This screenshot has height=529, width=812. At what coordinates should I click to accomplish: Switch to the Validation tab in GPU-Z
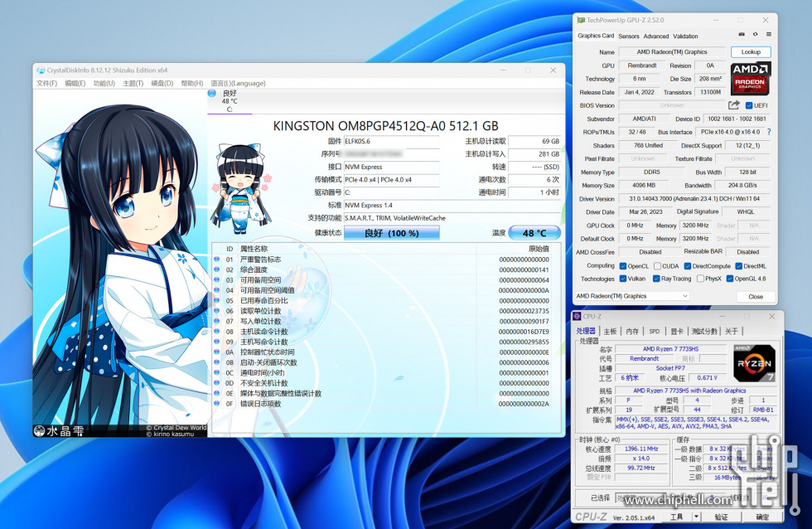[x=686, y=36]
